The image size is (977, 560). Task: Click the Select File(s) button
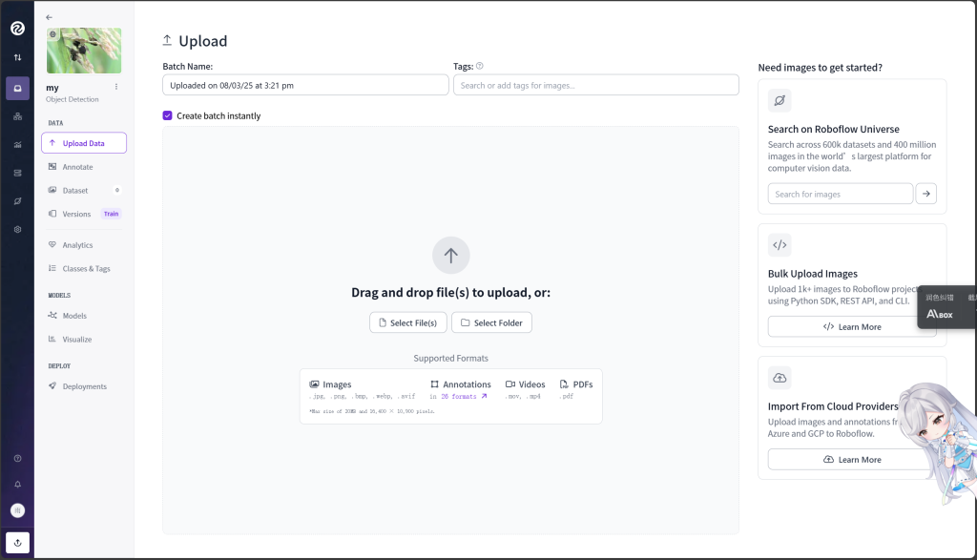407,322
